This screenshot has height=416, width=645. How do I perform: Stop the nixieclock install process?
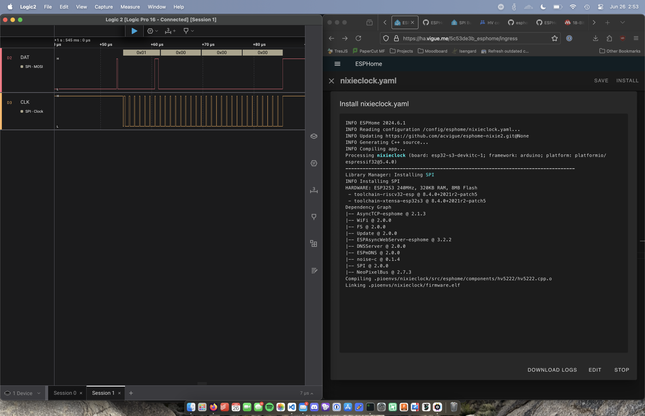point(622,370)
